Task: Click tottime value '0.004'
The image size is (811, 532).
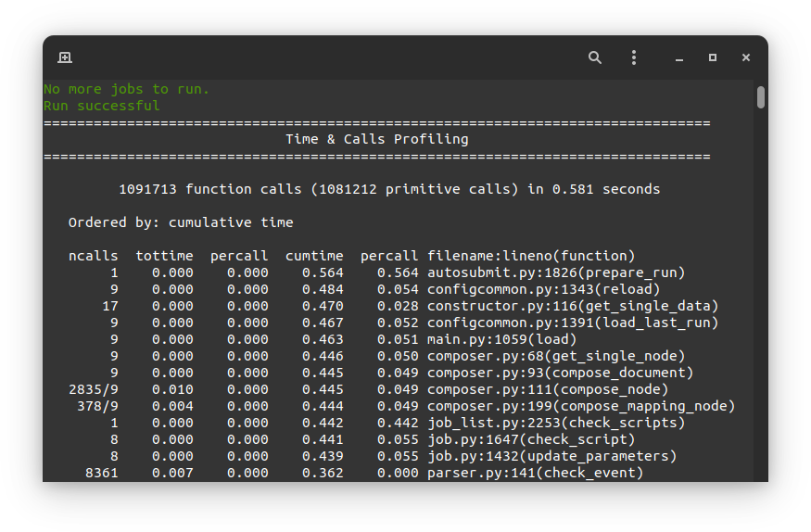Action: [x=172, y=406]
